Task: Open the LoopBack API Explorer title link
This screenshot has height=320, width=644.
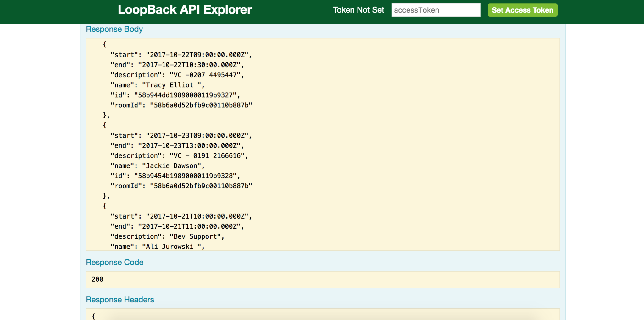Action: [x=185, y=10]
